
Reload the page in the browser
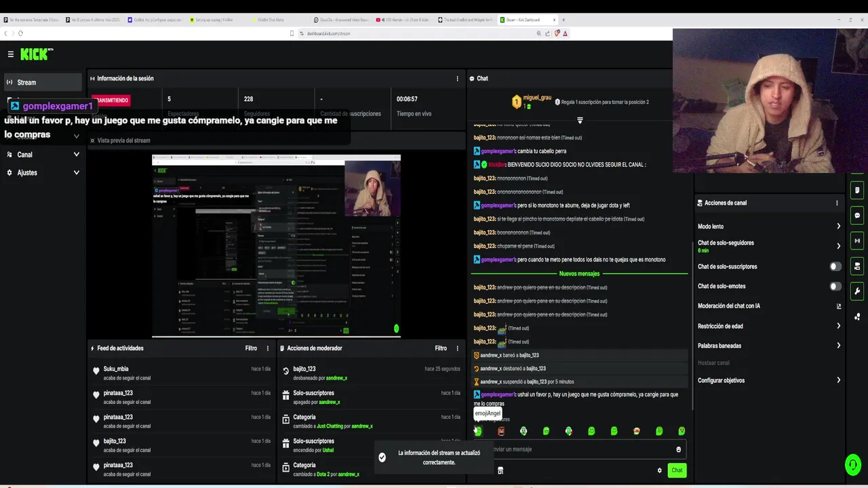tap(20, 33)
